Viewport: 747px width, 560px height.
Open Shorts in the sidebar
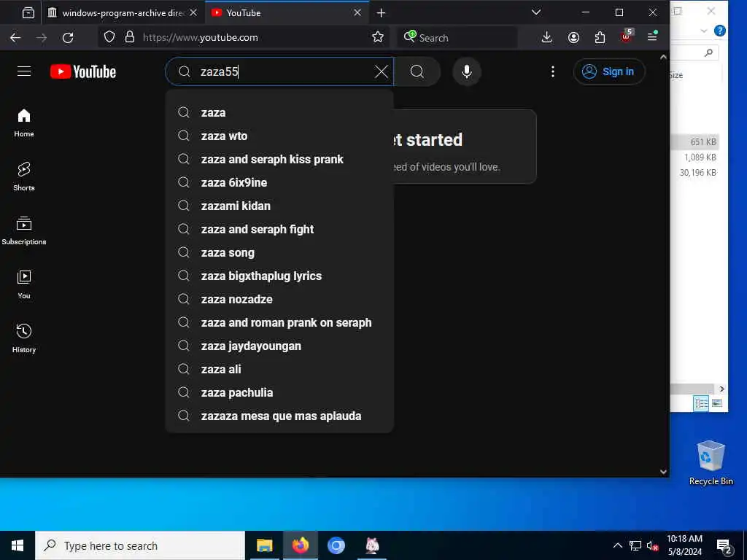pyautogui.click(x=24, y=176)
